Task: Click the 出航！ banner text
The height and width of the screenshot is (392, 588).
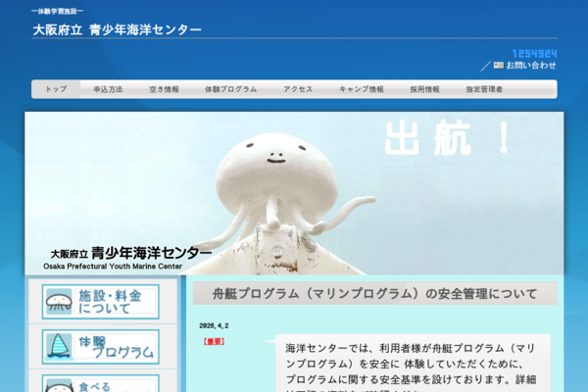Action: [x=448, y=138]
